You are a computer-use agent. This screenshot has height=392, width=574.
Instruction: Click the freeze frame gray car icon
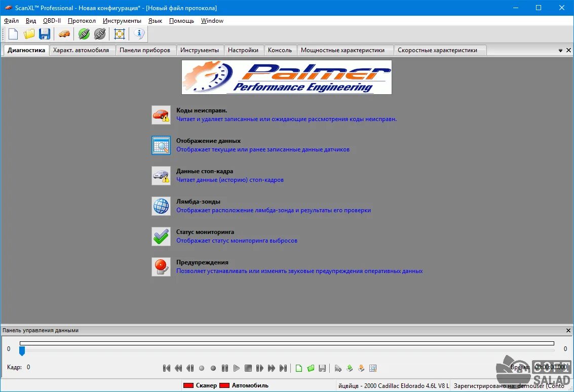[161, 176]
